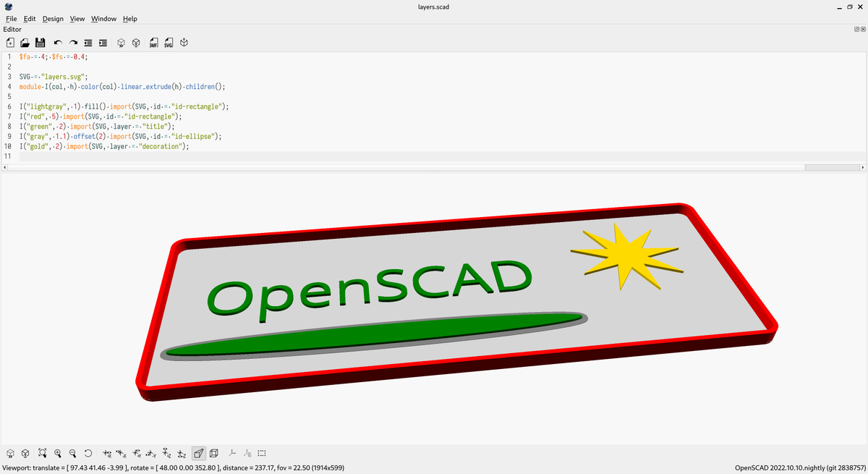Click the editor horizontal scrollbar thumb
This screenshot has height=474, width=868.
[x=407, y=167]
